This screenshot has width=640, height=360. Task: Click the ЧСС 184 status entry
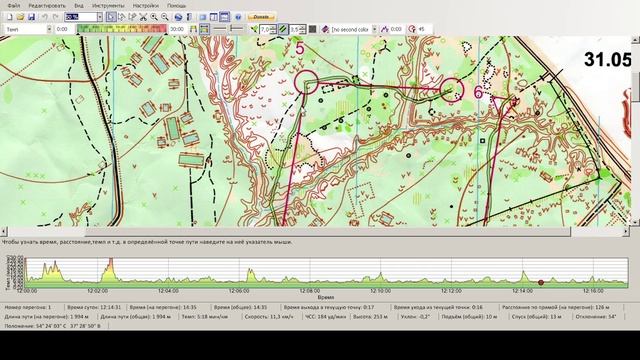click(x=325, y=317)
